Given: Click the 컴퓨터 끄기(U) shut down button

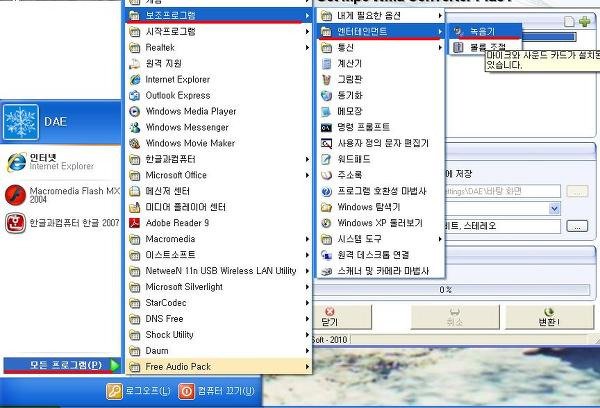Looking at the screenshot, I should pos(217,391).
